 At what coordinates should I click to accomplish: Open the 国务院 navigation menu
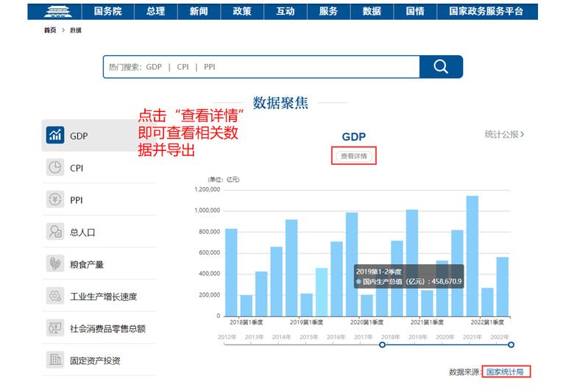[108, 11]
